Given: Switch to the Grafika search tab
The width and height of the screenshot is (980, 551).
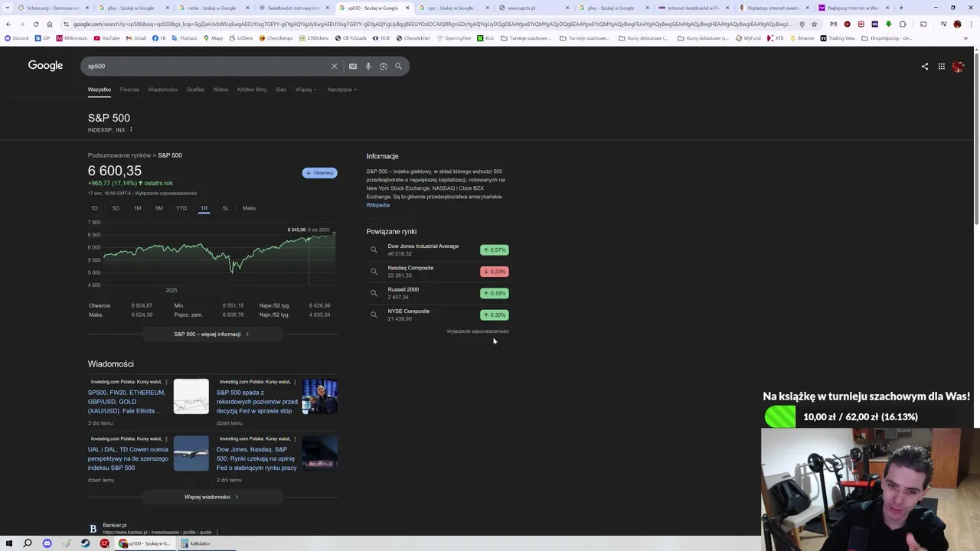Looking at the screenshot, I should tap(195, 90).
